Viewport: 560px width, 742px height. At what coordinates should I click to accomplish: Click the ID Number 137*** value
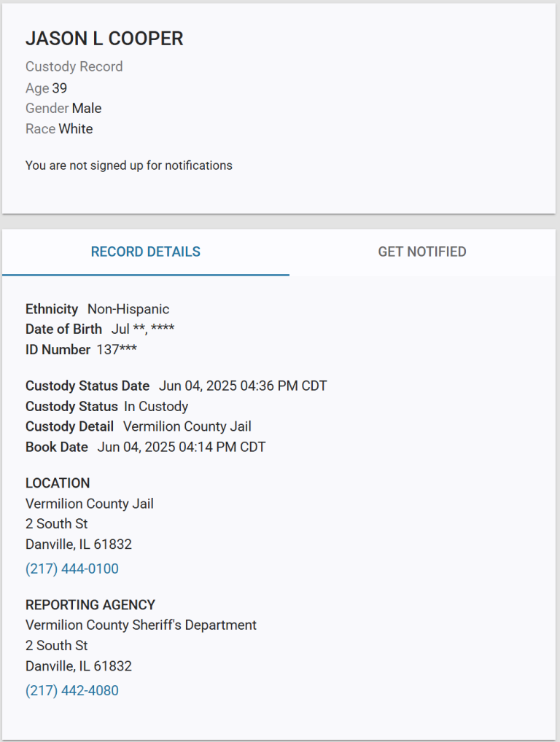117,350
